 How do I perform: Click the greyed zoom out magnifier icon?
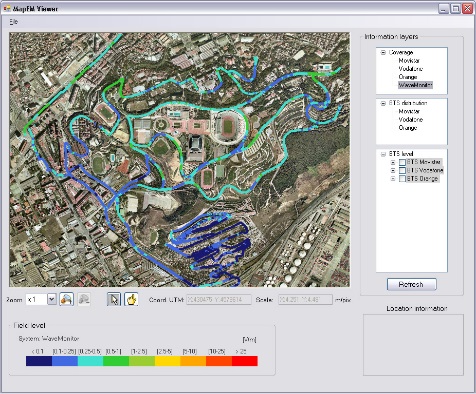coord(84,299)
